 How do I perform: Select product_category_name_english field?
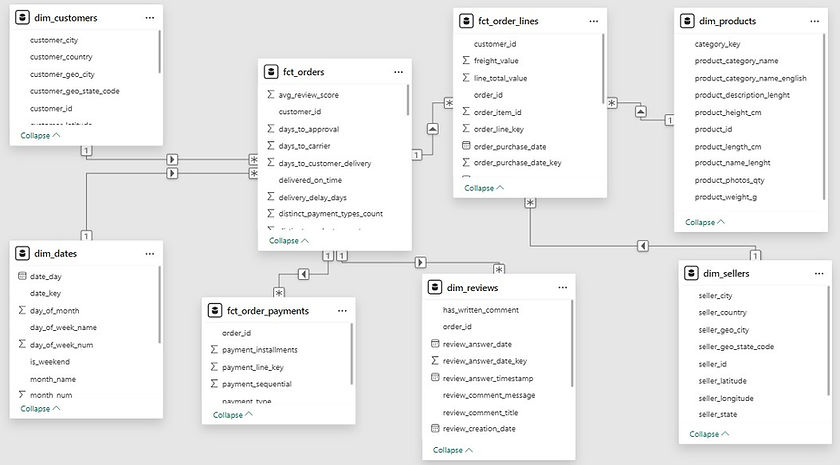(x=751, y=78)
